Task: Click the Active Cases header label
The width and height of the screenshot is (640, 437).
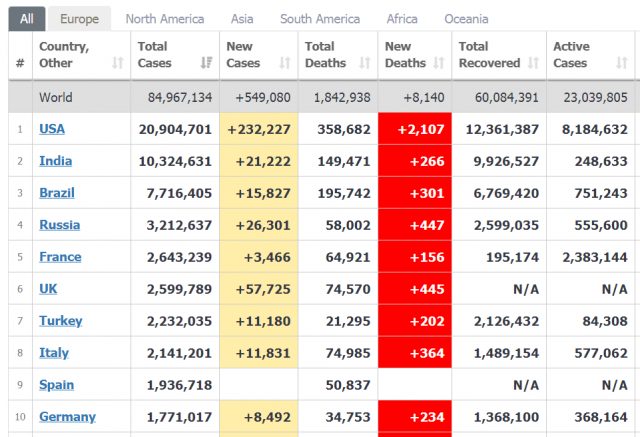Action: pyautogui.click(x=571, y=55)
